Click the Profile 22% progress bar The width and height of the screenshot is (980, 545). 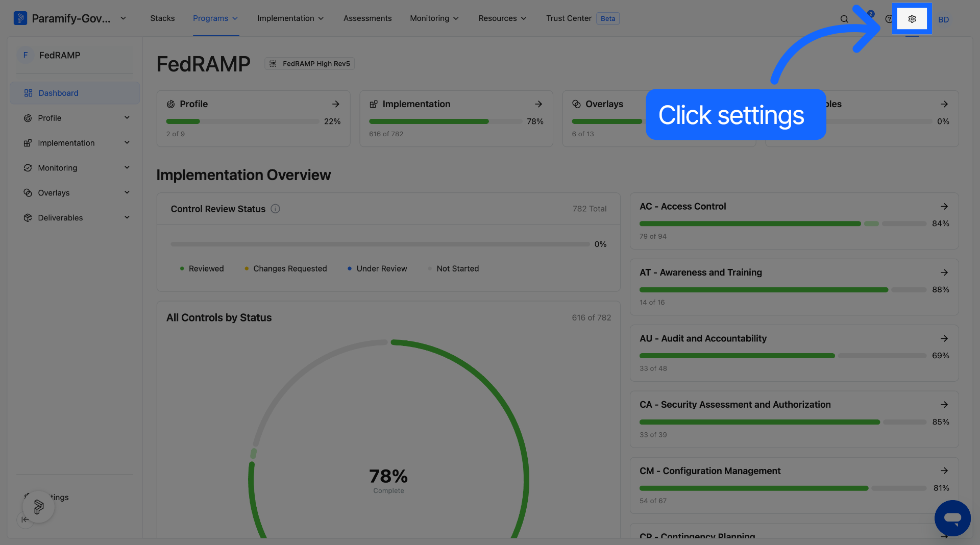(242, 121)
